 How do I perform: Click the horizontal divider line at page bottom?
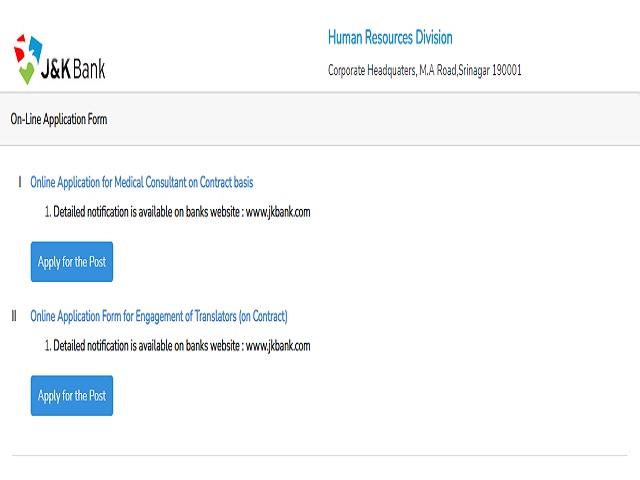point(320,455)
